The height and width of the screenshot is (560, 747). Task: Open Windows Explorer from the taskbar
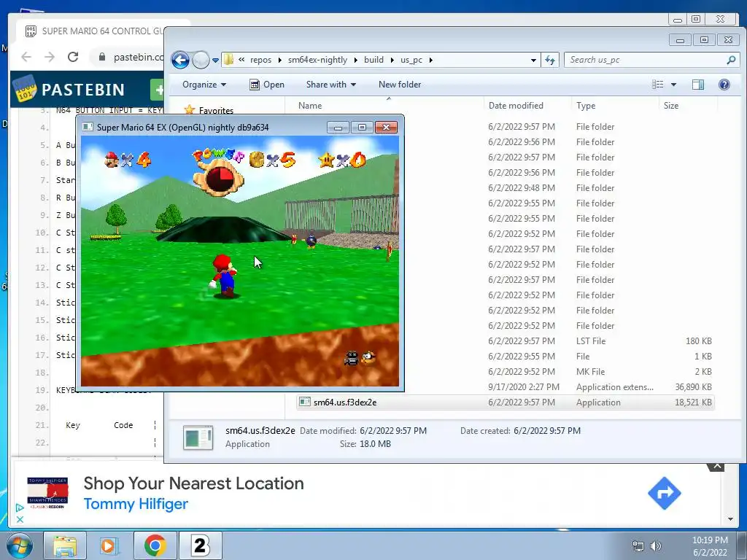65,545
